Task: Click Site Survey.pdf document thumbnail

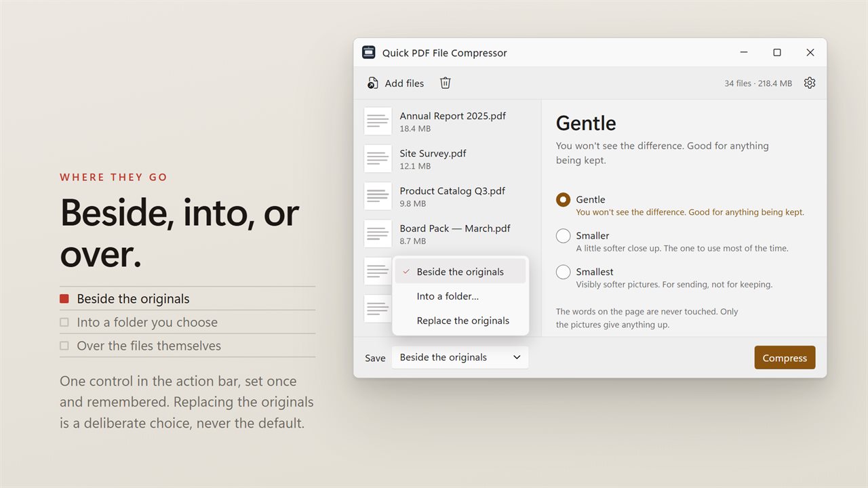Action: click(378, 159)
